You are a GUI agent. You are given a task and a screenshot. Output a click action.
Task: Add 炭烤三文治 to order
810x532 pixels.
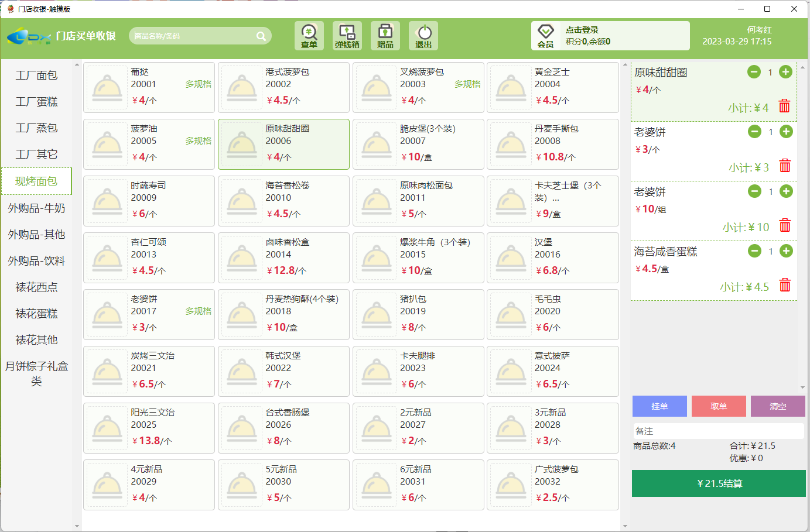pos(149,371)
